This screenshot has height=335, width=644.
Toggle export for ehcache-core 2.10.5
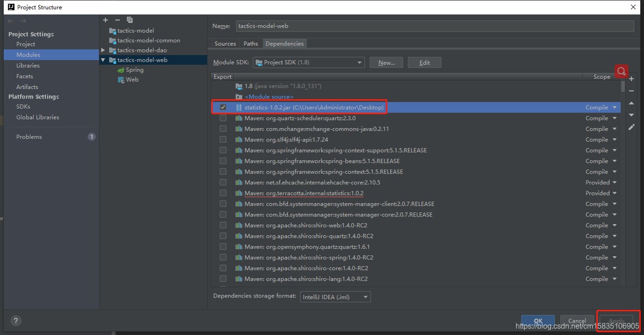pos(223,182)
